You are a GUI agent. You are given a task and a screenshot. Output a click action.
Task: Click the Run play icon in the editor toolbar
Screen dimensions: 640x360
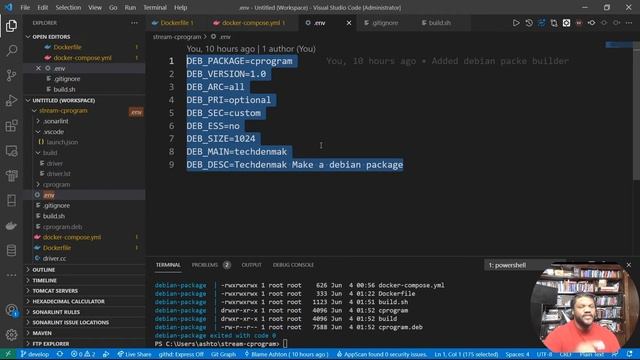click(516, 23)
